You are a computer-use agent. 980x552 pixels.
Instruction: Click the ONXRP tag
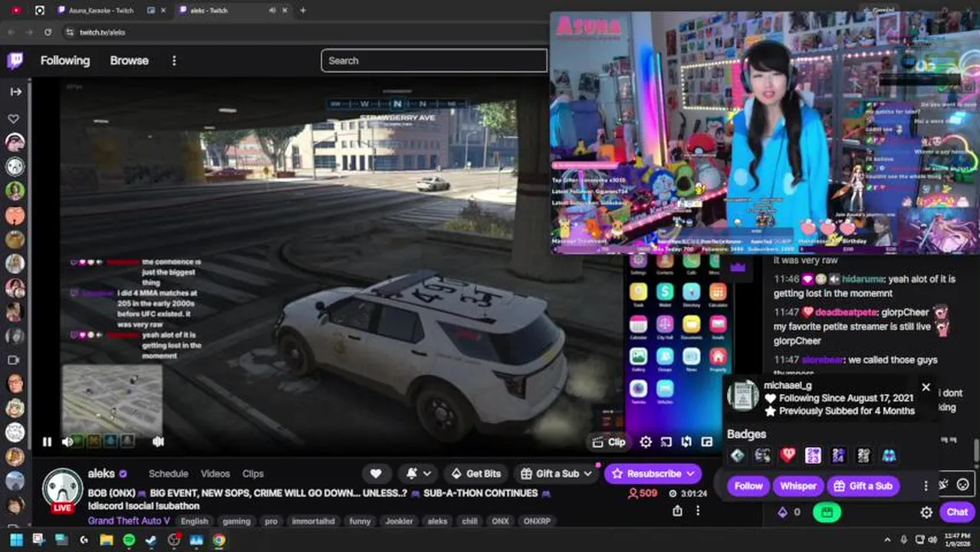pos(537,521)
